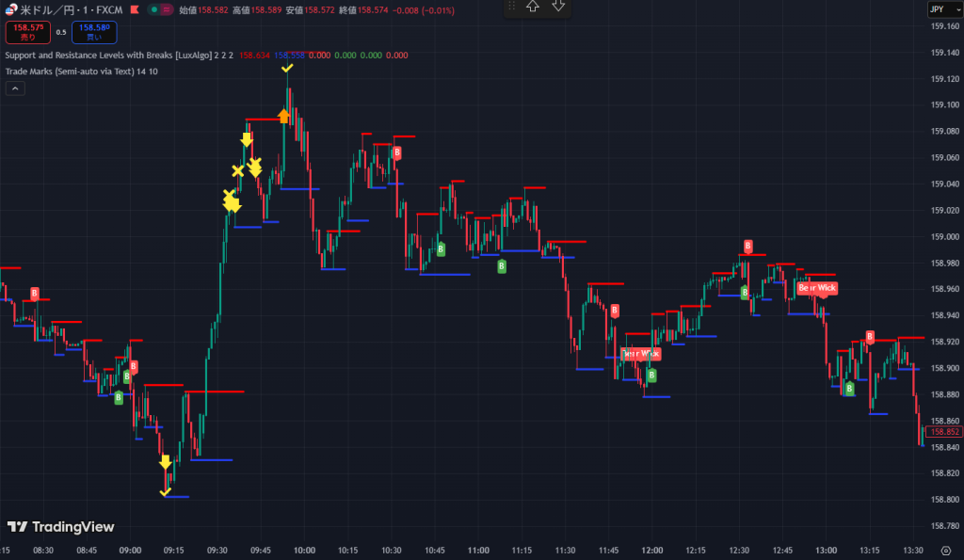Image resolution: width=964 pixels, height=560 pixels.
Task: Click the orange up arrow trade mark near the peak
Action: coord(283,117)
